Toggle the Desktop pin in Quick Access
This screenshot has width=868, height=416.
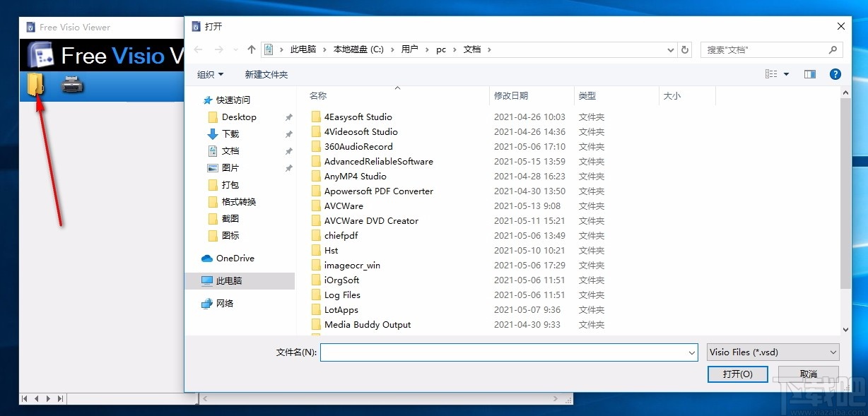(288, 117)
